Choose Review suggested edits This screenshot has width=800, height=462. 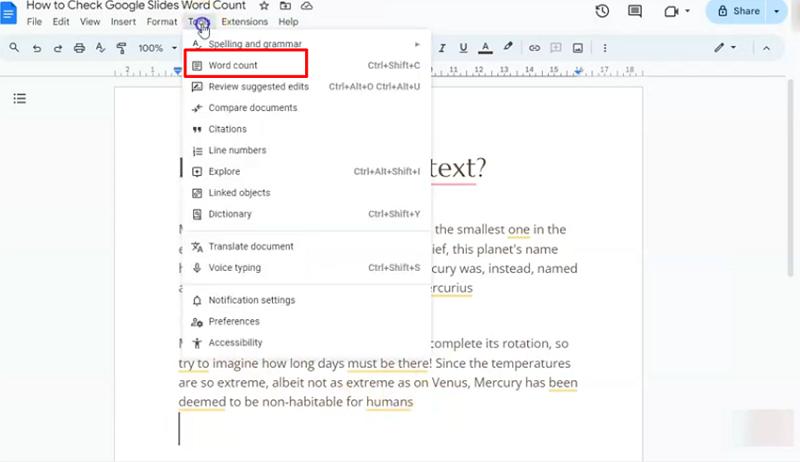point(307,87)
